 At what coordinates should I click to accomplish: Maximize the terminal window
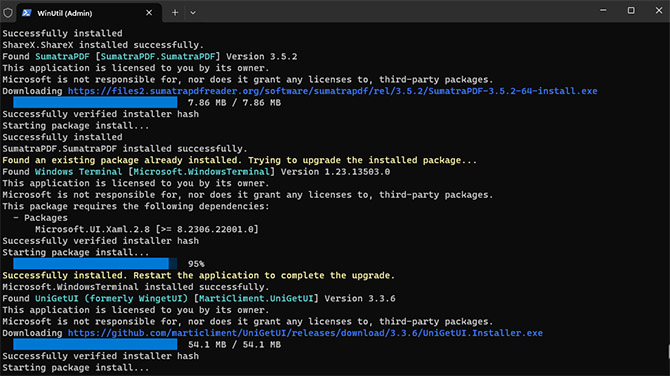point(631,11)
